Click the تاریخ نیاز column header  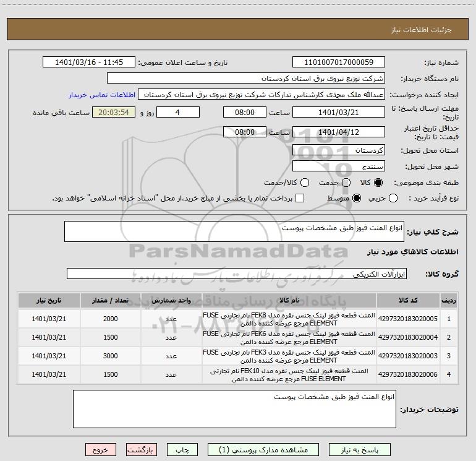coord(49,300)
